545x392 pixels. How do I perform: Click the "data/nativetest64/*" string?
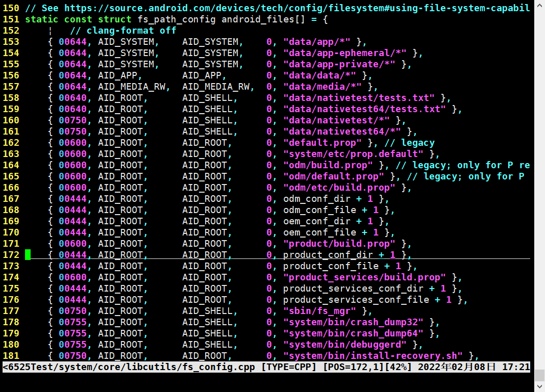point(342,131)
